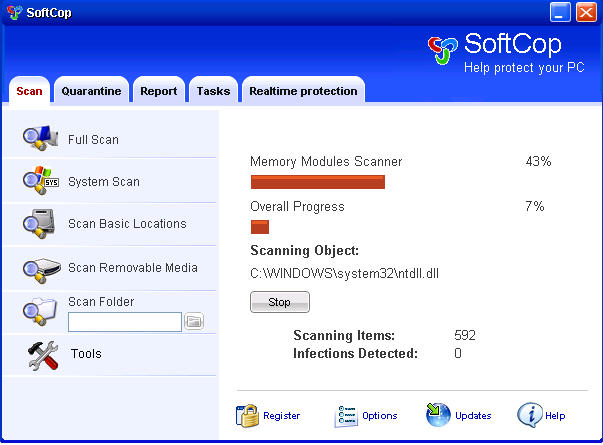This screenshot has width=603, height=445.
Task: Click the 43% memory scanner percentage
Action: (538, 161)
